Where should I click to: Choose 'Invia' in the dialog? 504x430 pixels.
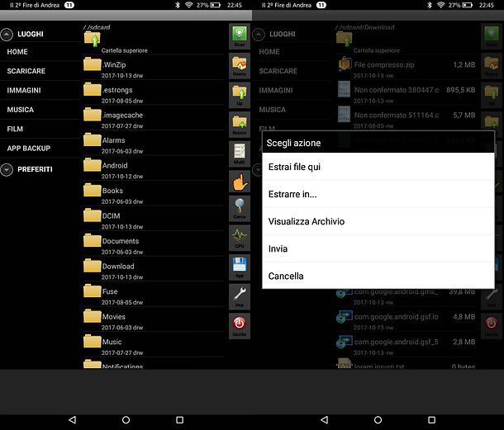tap(378, 248)
